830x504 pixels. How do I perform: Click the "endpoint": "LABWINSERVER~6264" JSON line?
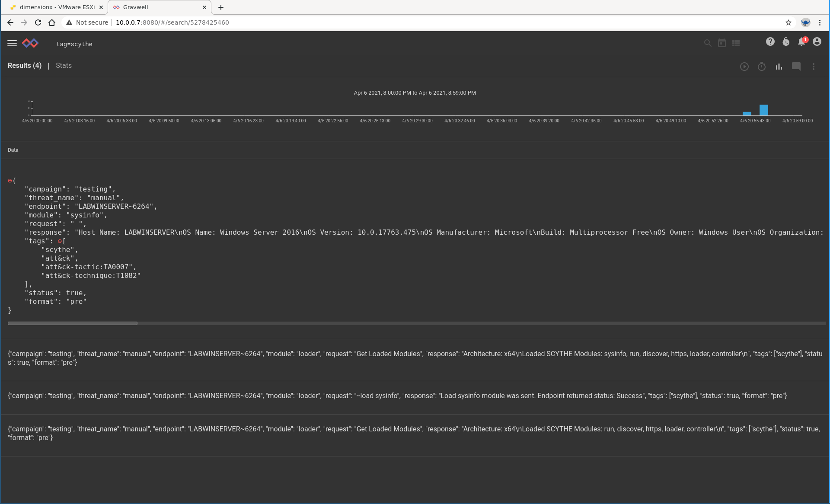(91, 207)
